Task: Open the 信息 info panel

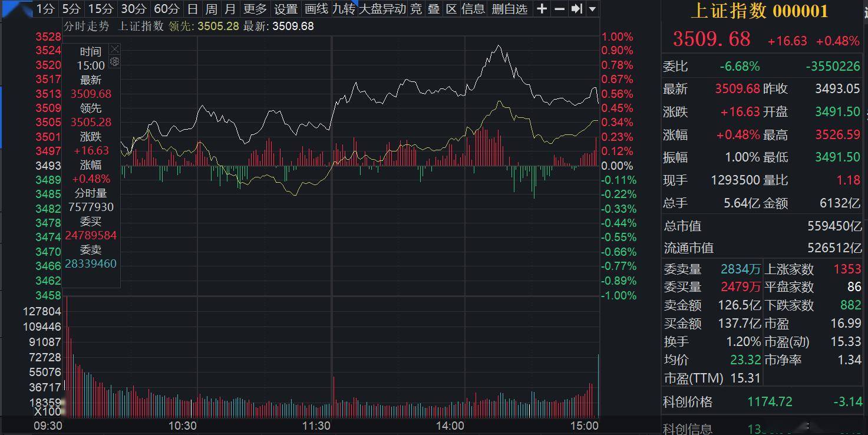Action: pyautogui.click(x=473, y=9)
